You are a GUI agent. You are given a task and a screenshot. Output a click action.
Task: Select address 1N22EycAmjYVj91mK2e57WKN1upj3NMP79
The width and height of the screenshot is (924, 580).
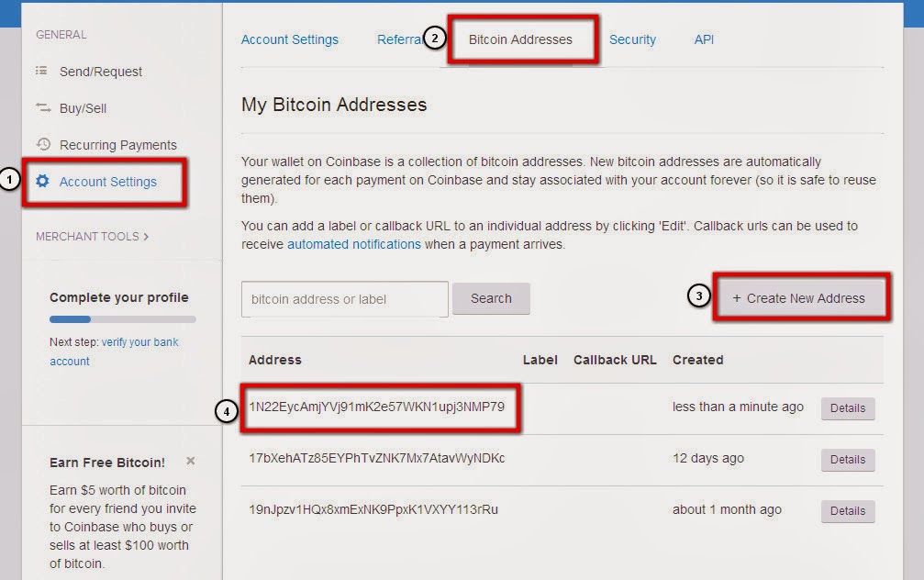(376, 407)
